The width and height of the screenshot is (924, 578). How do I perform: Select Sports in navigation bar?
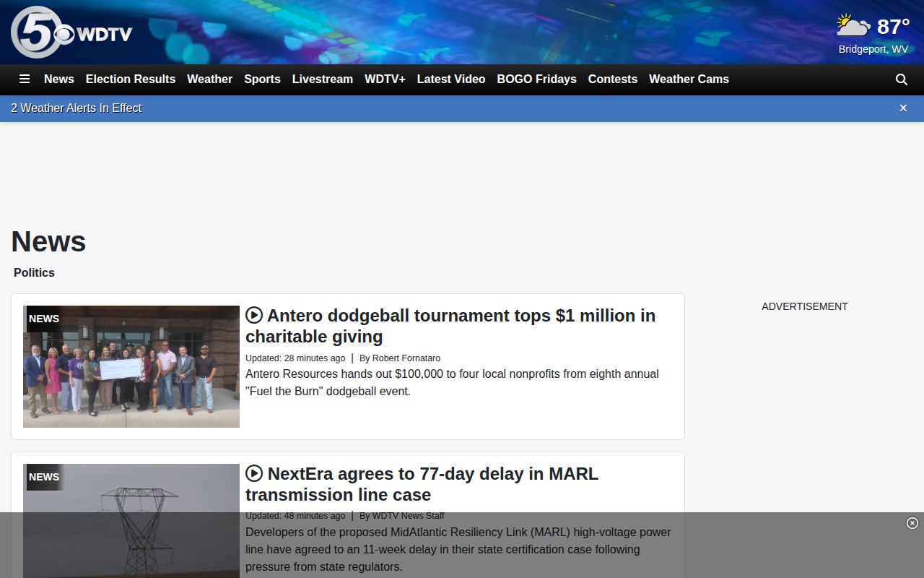pyautogui.click(x=262, y=79)
